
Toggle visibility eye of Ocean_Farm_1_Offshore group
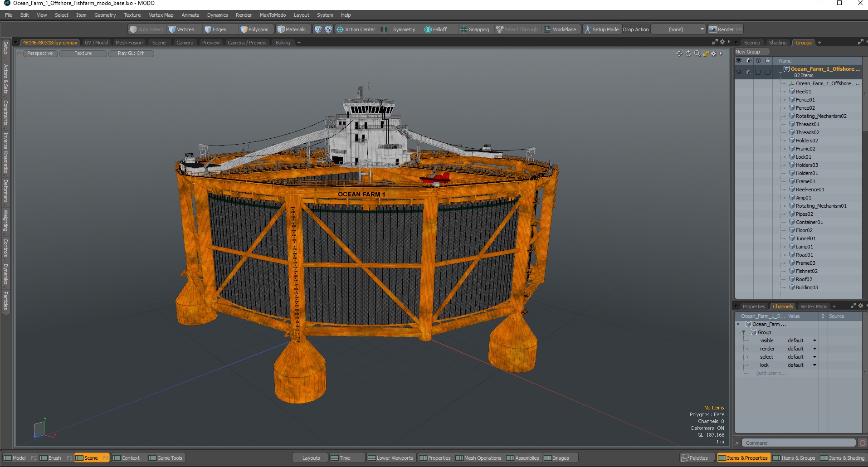click(739, 72)
